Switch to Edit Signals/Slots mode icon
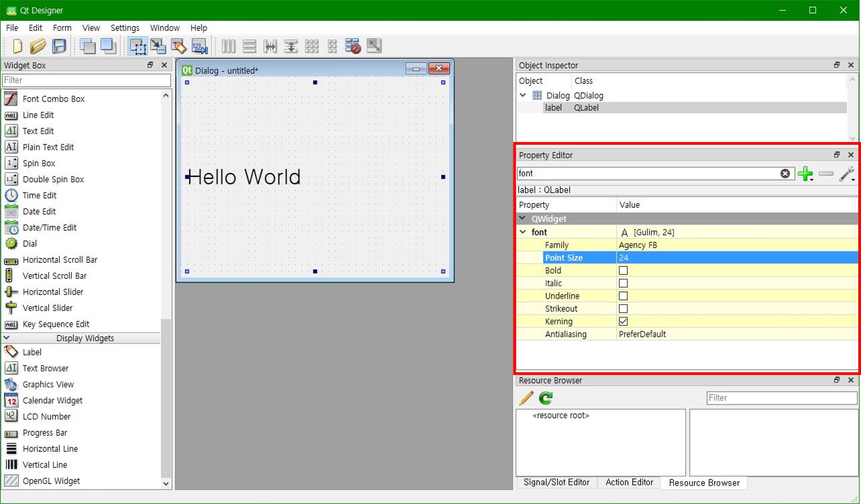This screenshot has width=861, height=504. (x=158, y=46)
